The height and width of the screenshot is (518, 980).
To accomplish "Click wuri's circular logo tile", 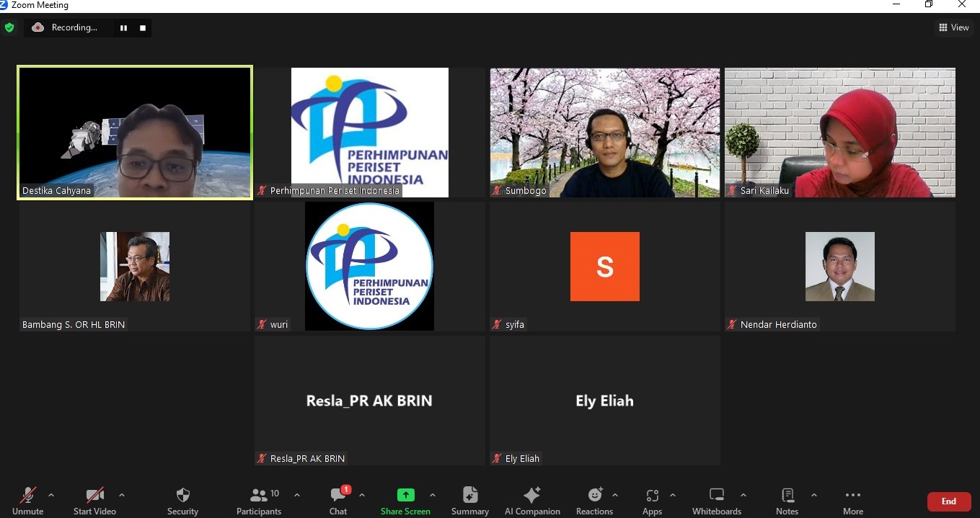I will click(370, 266).
